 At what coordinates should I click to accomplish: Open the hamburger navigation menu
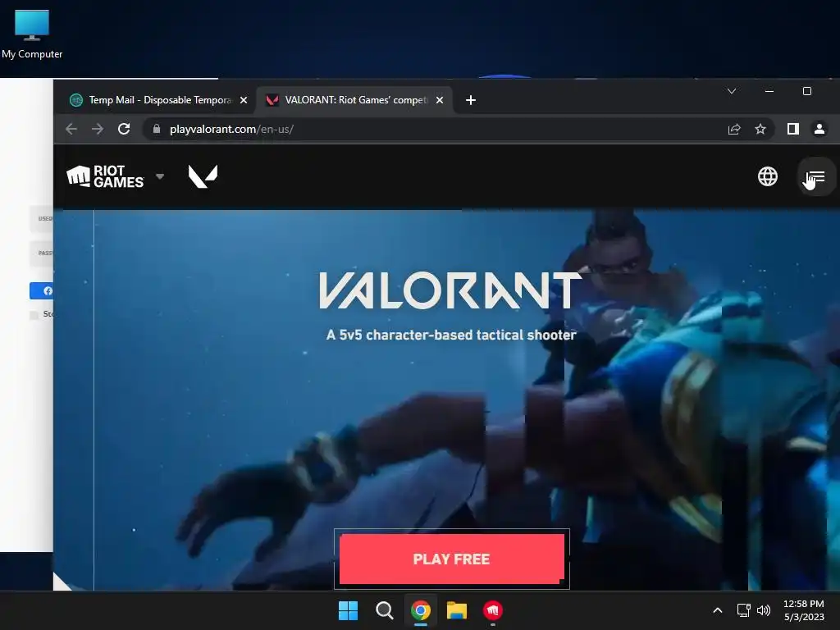tap(816, 177)
